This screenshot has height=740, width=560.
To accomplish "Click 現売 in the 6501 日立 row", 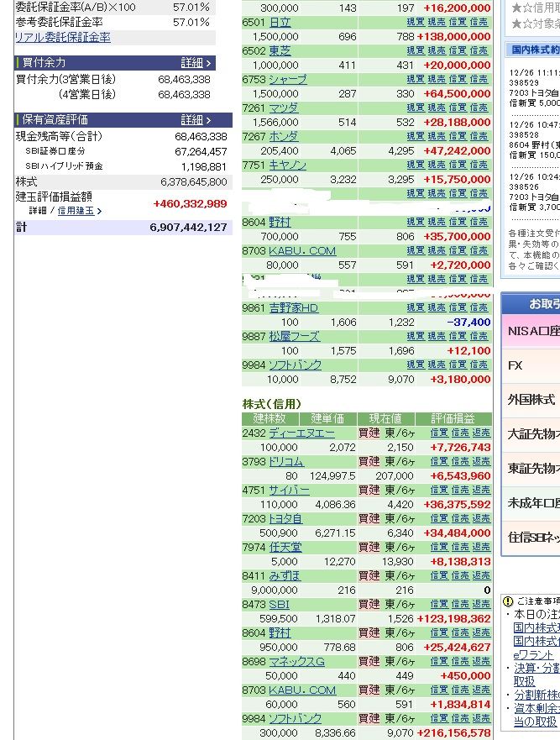I will click(437, 22).
